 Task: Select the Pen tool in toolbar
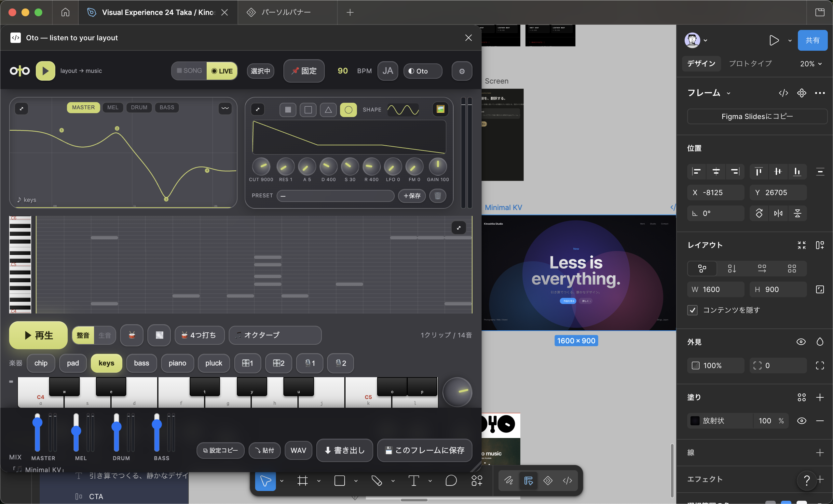[x=376, y=480]
